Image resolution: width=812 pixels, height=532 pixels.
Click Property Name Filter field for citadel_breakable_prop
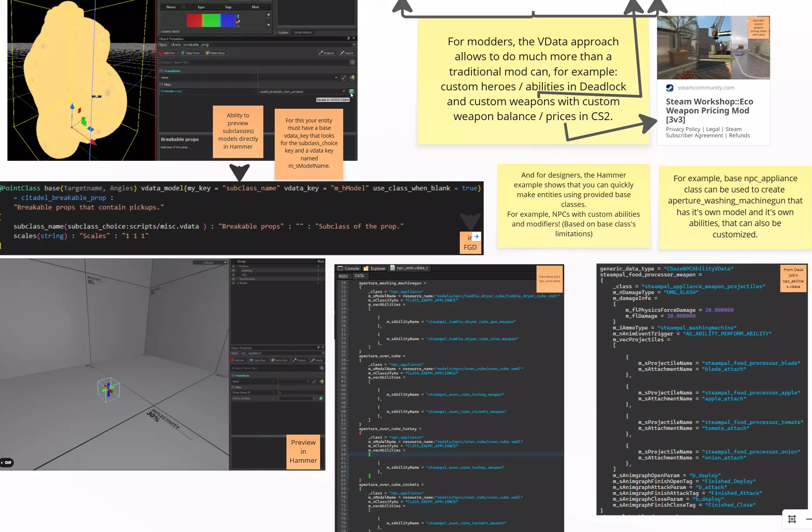pyautogui.click(x=254, y=62)
